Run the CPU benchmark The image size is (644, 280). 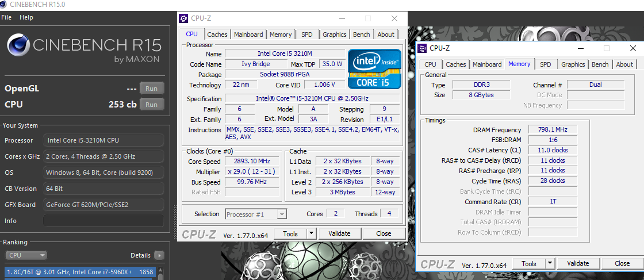point(152,104)
